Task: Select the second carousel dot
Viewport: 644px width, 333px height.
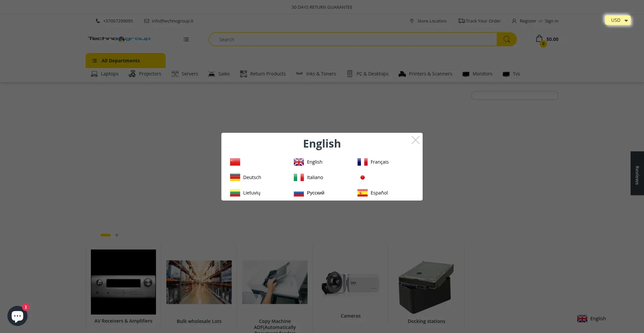Action: click(x=117, y=235)
